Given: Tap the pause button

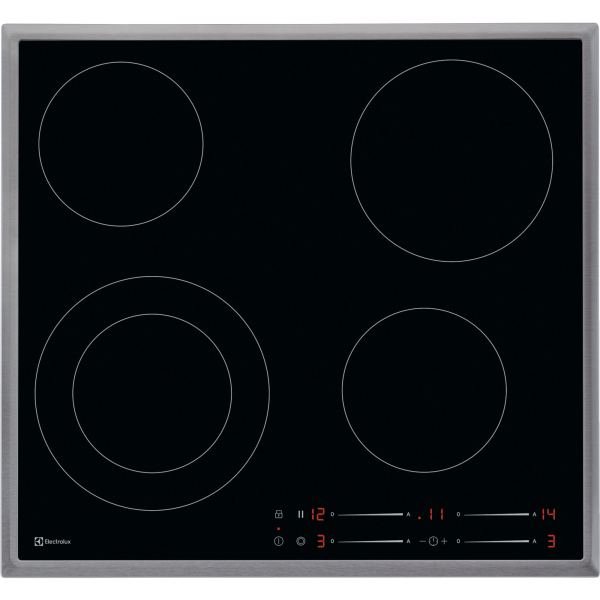Looking at the screenshot, I should pyautogui.click(x=300, y=514).
